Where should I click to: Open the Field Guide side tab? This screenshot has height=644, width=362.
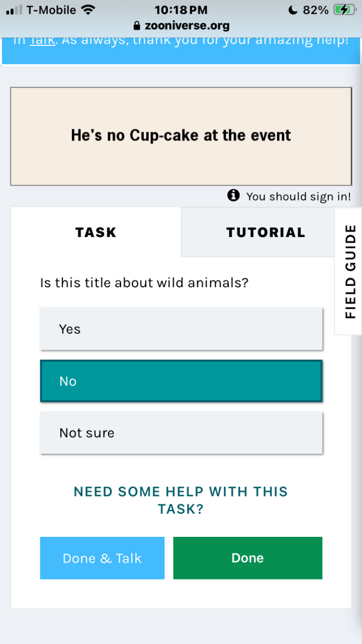pos(348,272)
